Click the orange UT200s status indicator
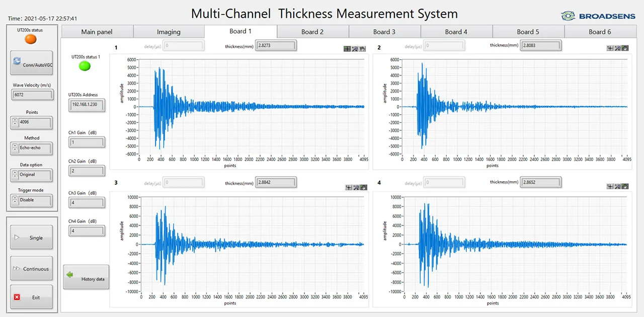 (x=31, y=39)
